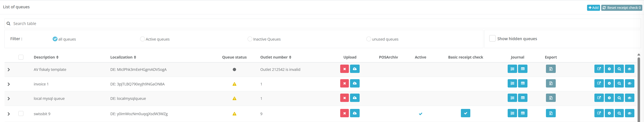Sort table by Outlet number column
The width and height of the screenshot is (644, 122).
click(276, 57)
